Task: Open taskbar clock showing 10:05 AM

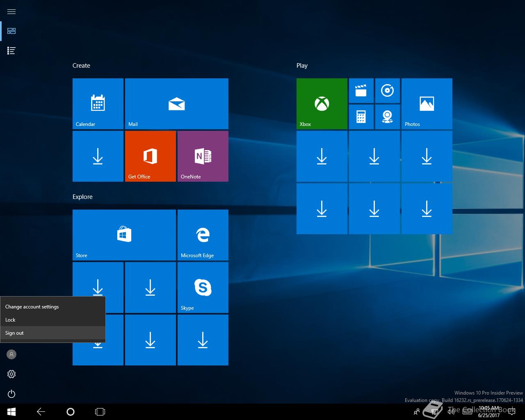Action: (x=489, y=412)
